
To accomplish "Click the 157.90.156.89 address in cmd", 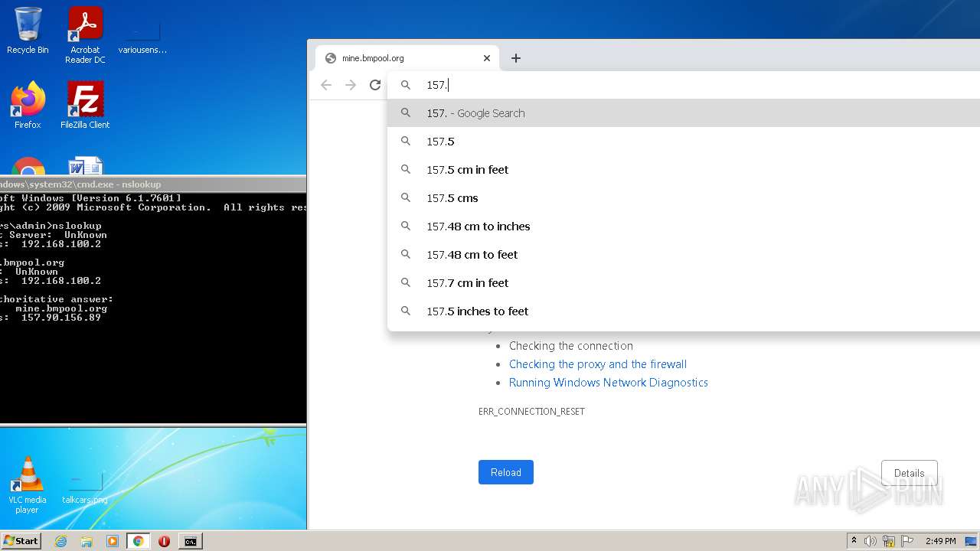I will point(61,318).
